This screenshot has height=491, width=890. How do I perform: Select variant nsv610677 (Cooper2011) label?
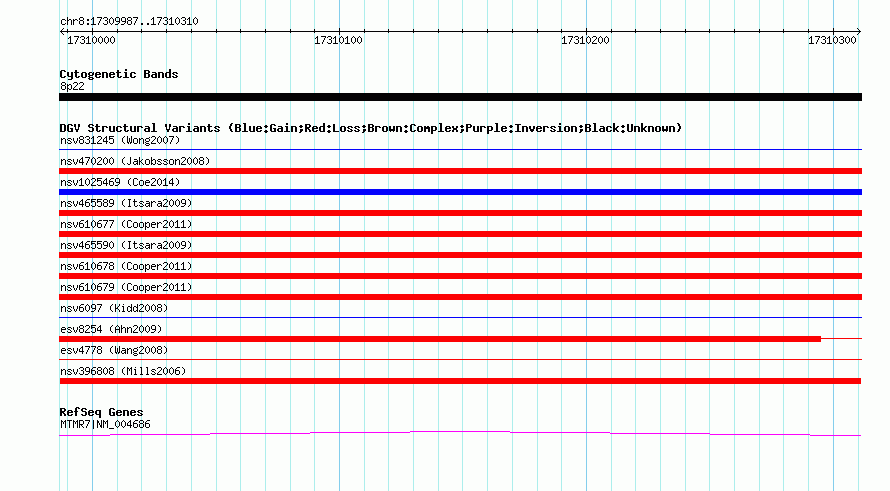(x=126, y=224)
